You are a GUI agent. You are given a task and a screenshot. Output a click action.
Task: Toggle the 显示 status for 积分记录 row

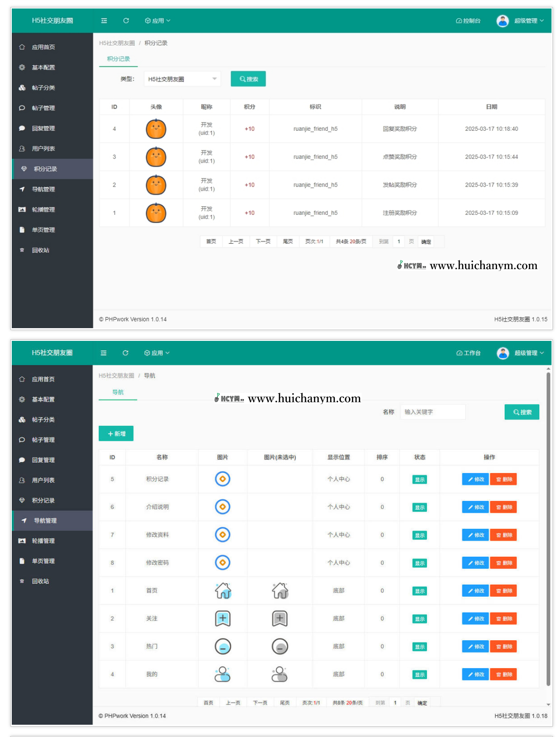pos(419,480)
